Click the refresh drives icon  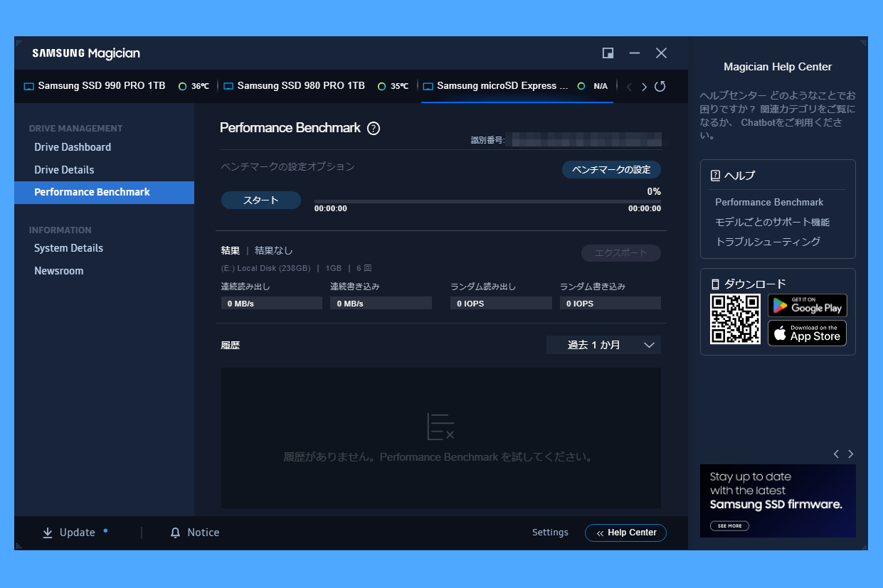[660, 87]
